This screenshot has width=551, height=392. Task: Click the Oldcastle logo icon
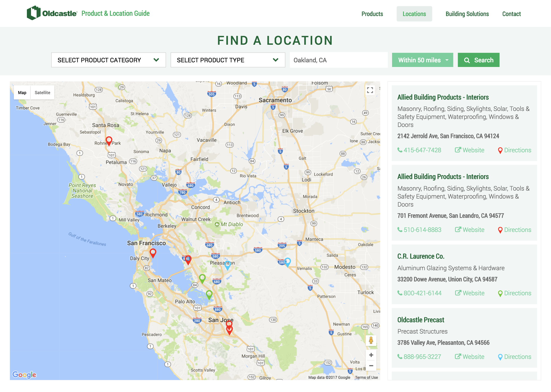click(x=34, y=13)
